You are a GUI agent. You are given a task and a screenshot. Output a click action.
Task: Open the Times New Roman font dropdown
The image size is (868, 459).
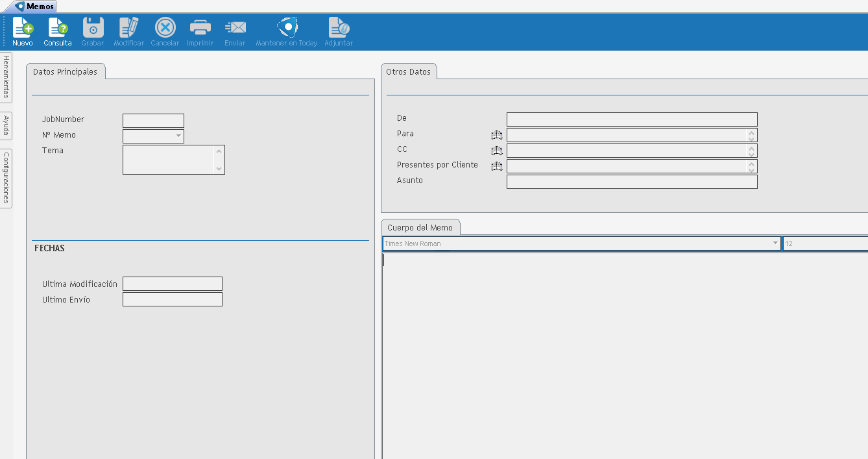point(775,243)
